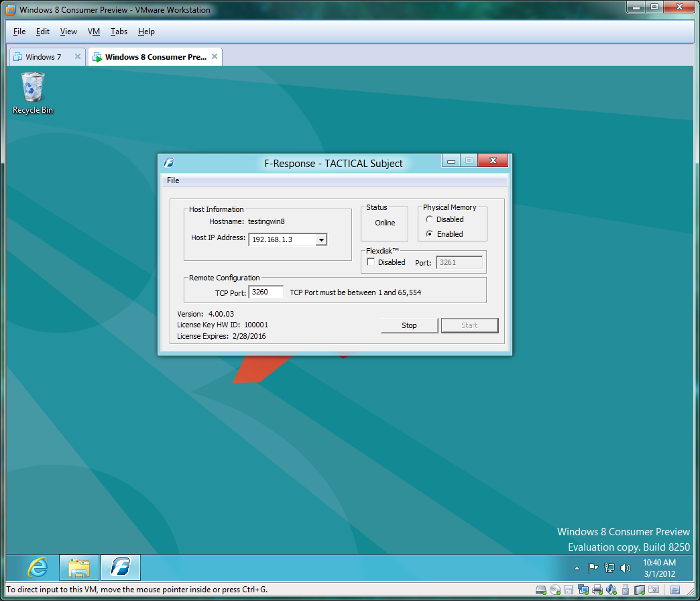
Task: Toggle Flexdisk Disabled checkbox
Action: [371, 262]
